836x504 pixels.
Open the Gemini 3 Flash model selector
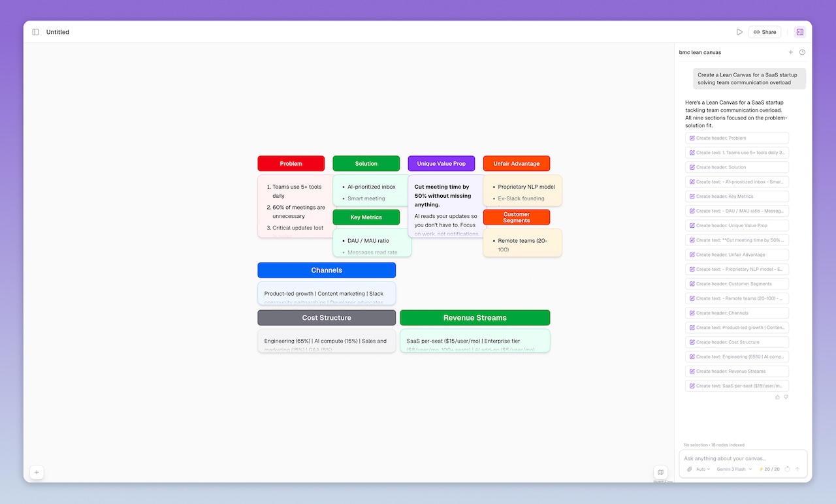pyautogui.click(x=733, y=469)
